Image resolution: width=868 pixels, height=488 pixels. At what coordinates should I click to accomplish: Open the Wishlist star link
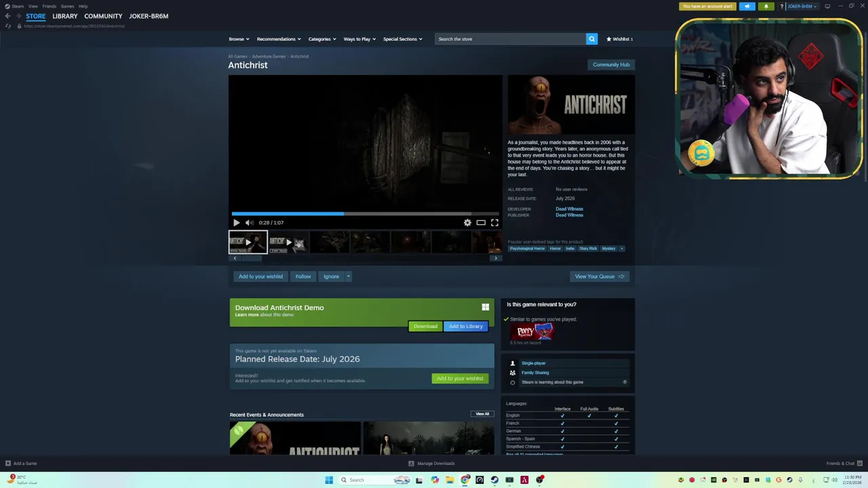click(619, 39)
